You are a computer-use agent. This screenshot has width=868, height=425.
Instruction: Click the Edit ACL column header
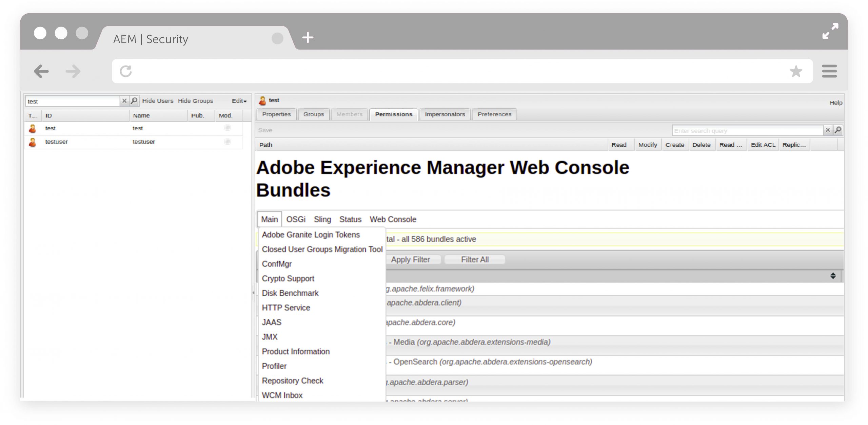pos(763,145)
